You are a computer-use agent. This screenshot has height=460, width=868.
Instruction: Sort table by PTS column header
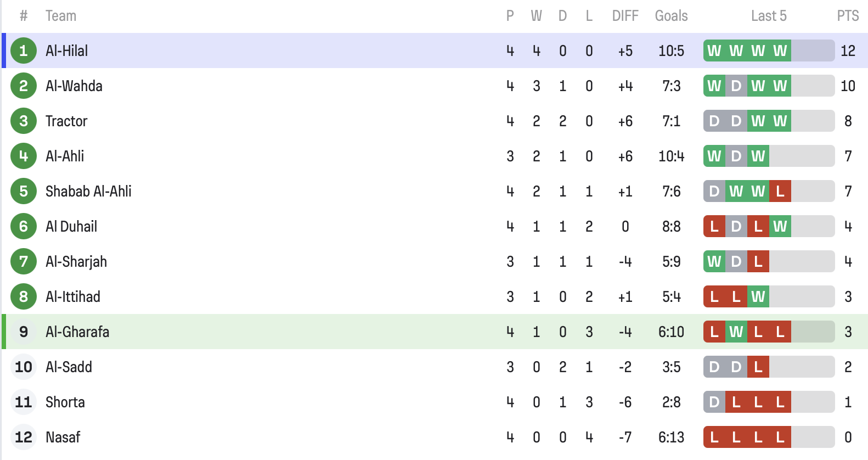click(x=848, y=16)
